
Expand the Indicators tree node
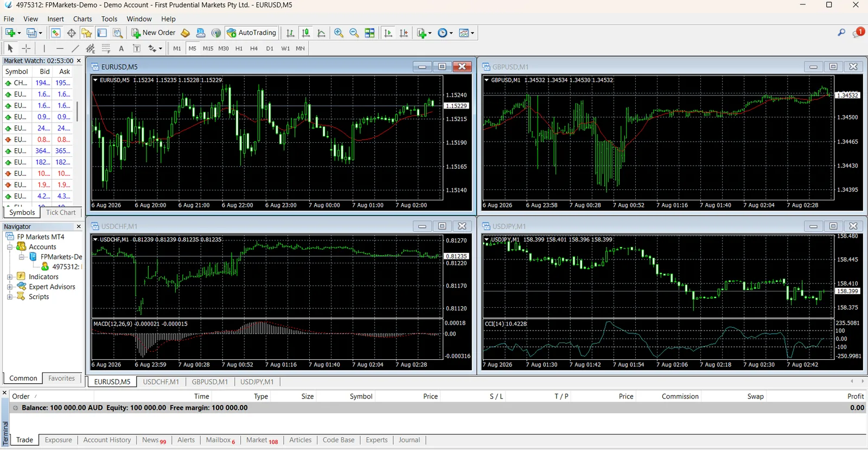click(10, 277)
